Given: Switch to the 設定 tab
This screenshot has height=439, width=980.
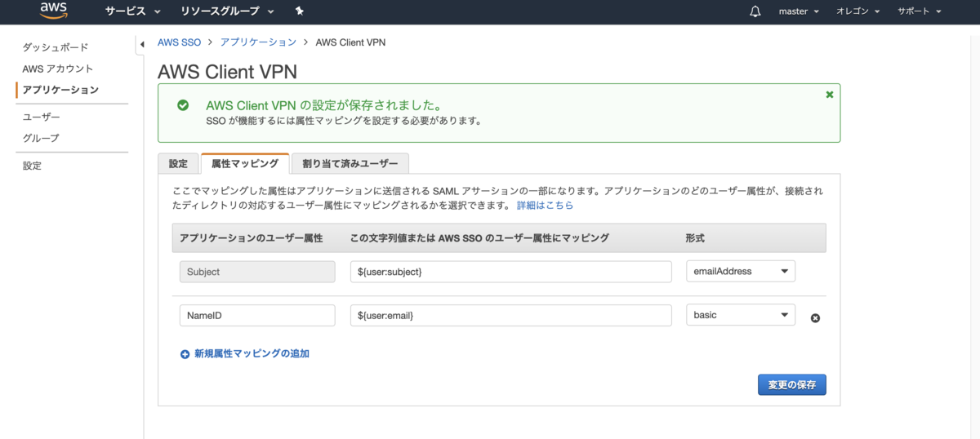Looking at the screenshot, I should 178,163.
